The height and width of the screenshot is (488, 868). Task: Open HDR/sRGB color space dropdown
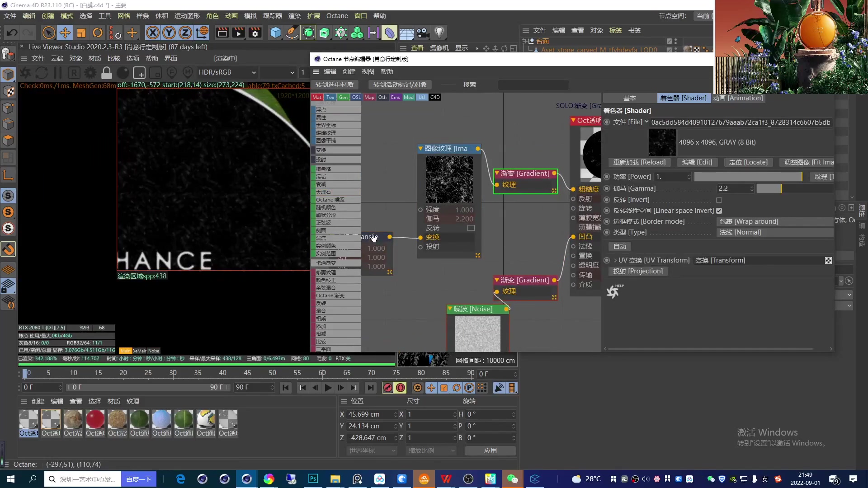(227, 72)
